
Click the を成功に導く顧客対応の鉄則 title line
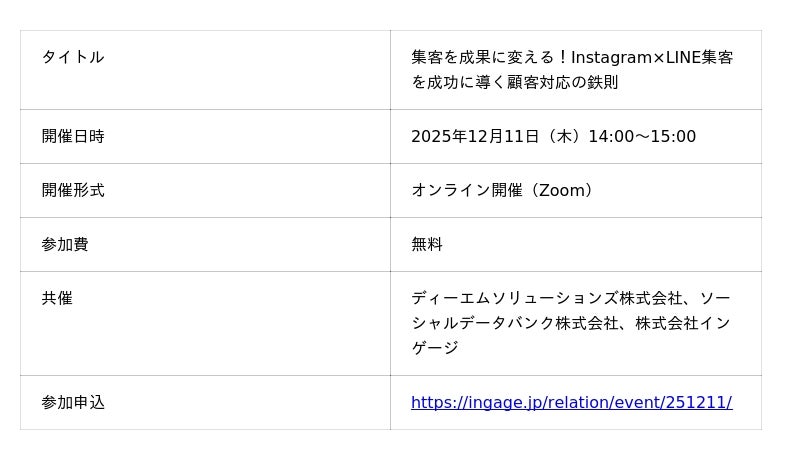(x=515, y=83)
